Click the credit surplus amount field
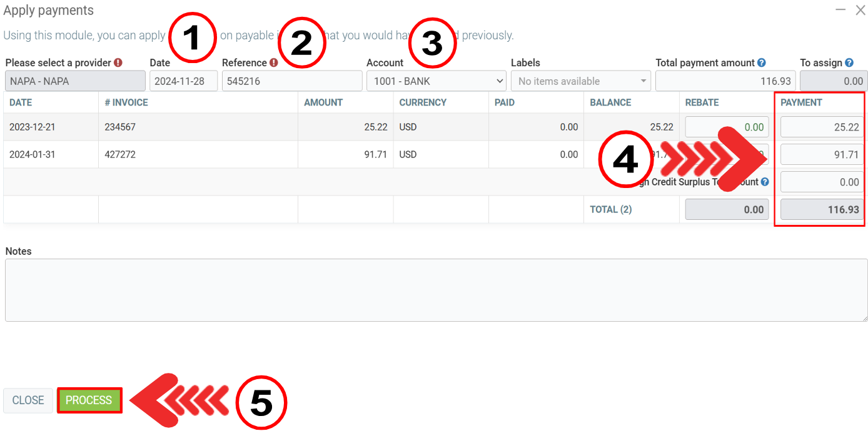 (822, 182)
